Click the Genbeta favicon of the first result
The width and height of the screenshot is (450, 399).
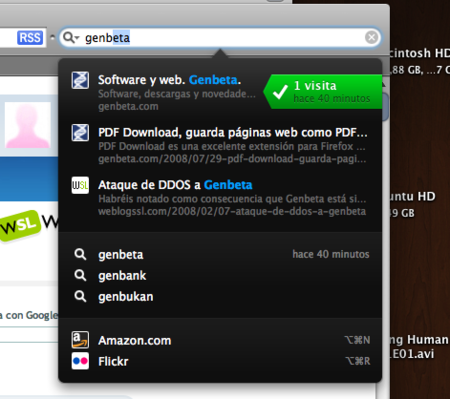(80, 80)
